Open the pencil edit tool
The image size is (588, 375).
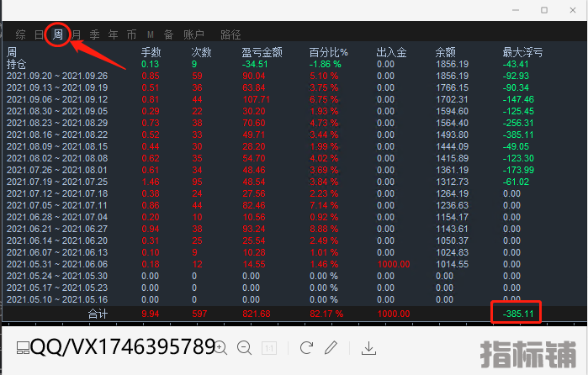coord(331,347)
